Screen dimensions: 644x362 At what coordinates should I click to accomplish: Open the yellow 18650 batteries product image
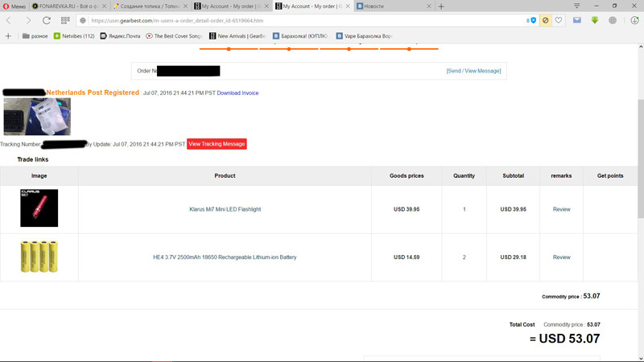coord(39,257)
